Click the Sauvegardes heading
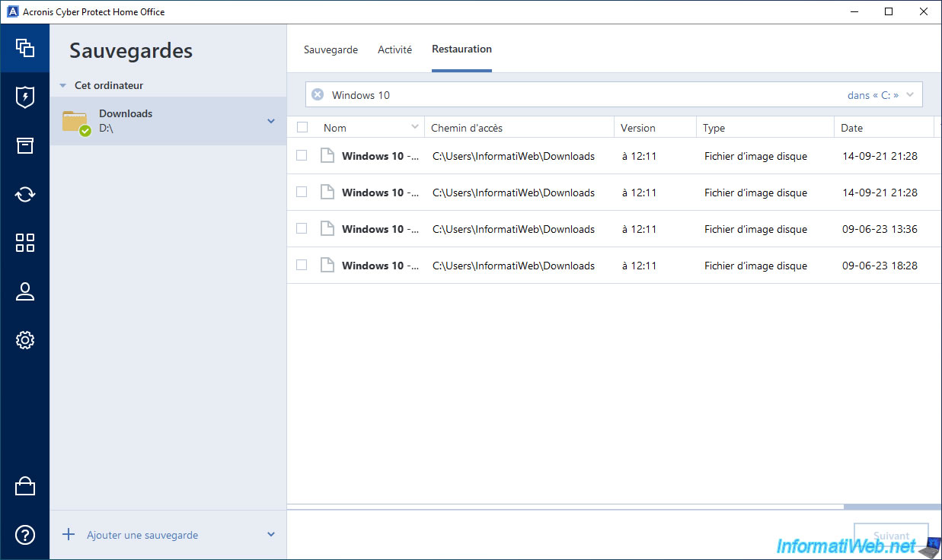Viewport: 942px width, 560px height. (131, 51)
